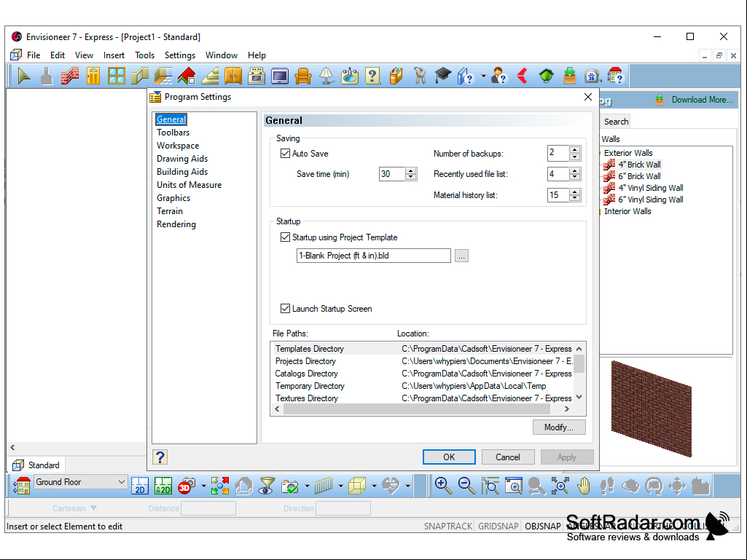The height and width of the screenshot is (560, 747).
Task: Toggle SNAPTRACK in the status bar
Action: pos(447,527)
